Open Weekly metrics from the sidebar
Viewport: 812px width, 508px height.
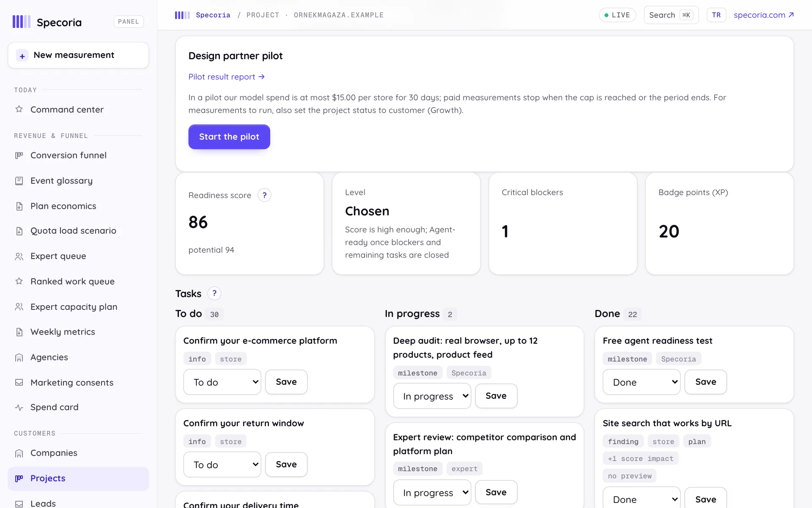click(78, 332)
